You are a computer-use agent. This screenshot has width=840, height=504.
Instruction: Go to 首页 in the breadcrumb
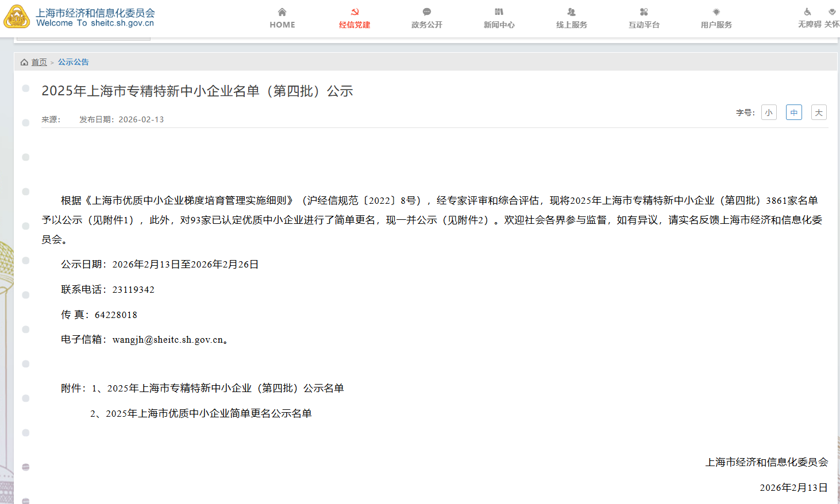click(39, 62)
